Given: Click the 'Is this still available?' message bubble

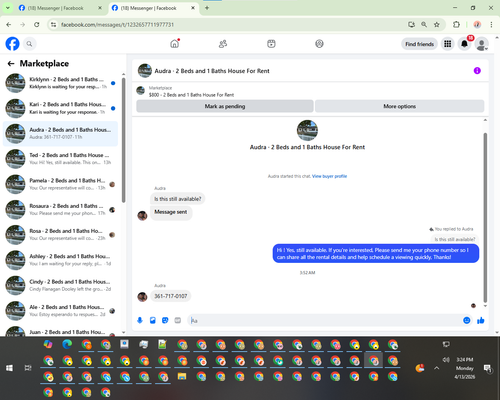Looking at the screenshot, I should (x=178, y=199).
